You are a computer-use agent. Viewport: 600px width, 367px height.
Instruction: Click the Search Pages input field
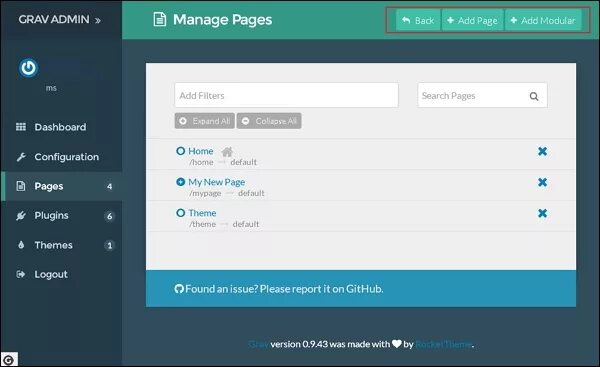(482, 95)
